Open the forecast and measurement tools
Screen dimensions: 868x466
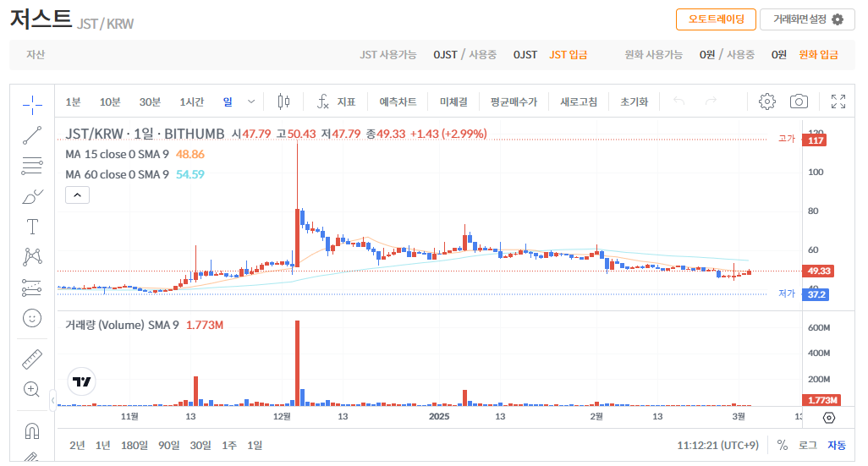click(x=32, y=288)
